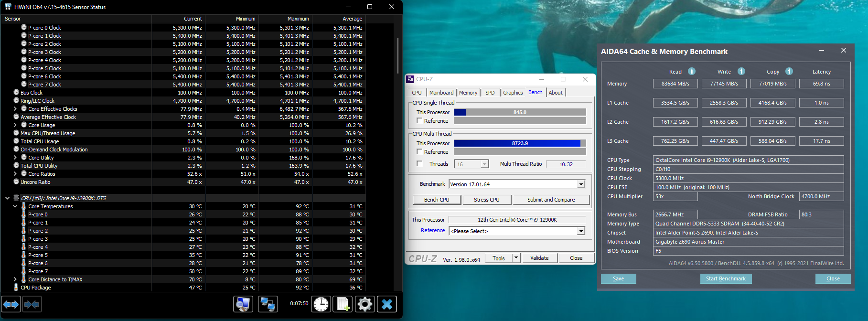
Task: Open the Tools dropdown arrow in CPU-Z
Action: [516, 258]
